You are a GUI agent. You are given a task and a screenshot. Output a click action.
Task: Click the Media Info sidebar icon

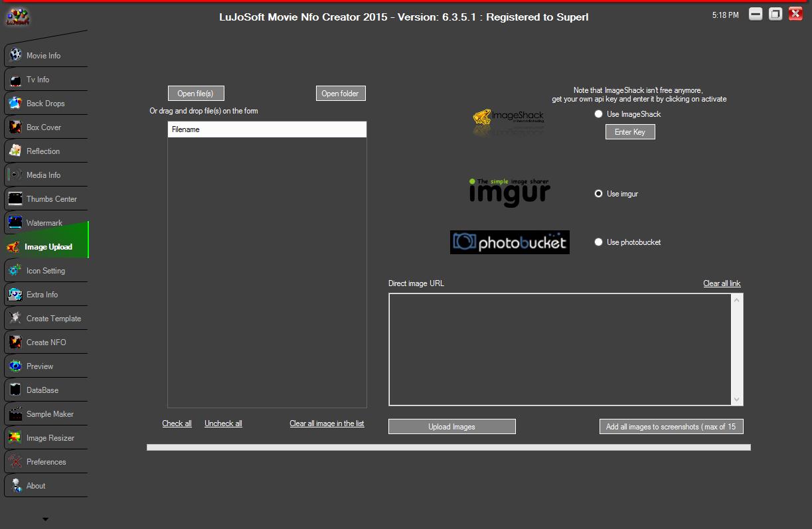pyautogui.click(x=15, y=175)
